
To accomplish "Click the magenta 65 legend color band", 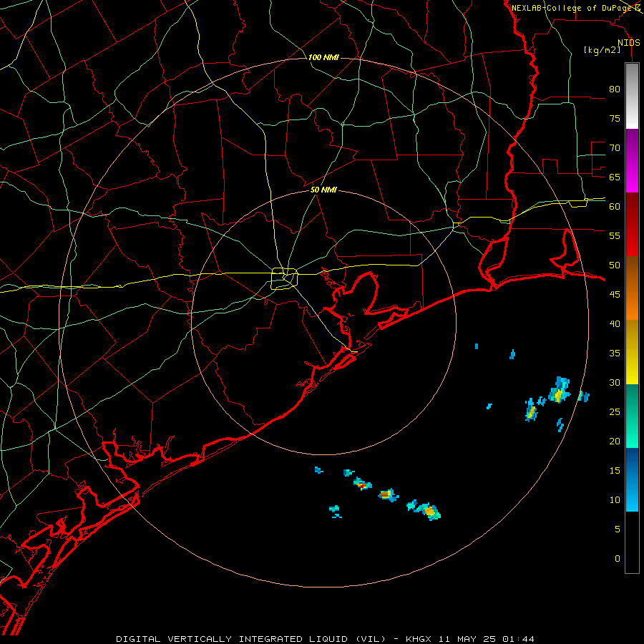I will tap(632, 178).
